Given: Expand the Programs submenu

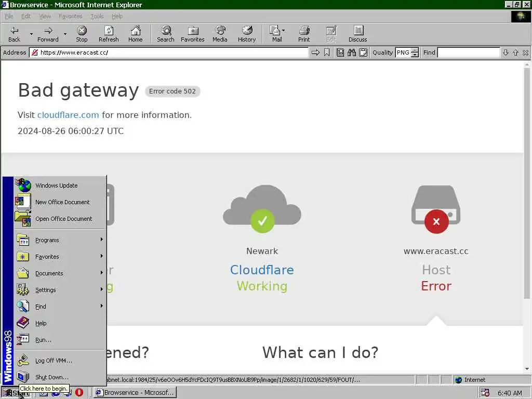Looking at the screenshot, I should 60,240.
